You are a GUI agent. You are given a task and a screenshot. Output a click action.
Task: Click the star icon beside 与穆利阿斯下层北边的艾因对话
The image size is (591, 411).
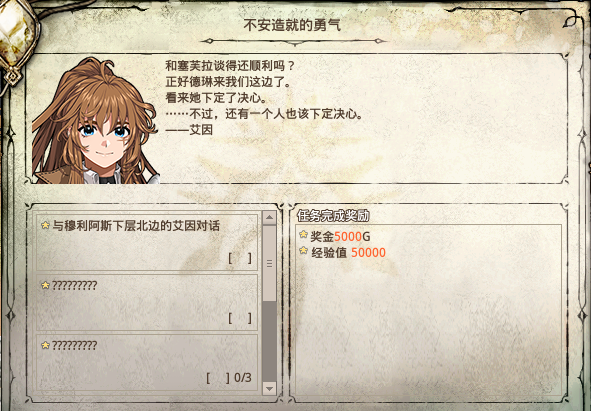[45, 225]
